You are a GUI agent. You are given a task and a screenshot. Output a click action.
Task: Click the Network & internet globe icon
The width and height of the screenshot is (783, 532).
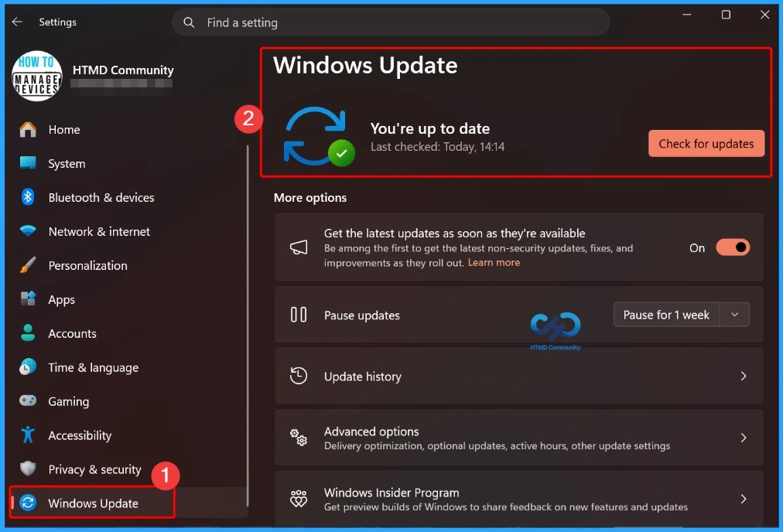[27, 231]
